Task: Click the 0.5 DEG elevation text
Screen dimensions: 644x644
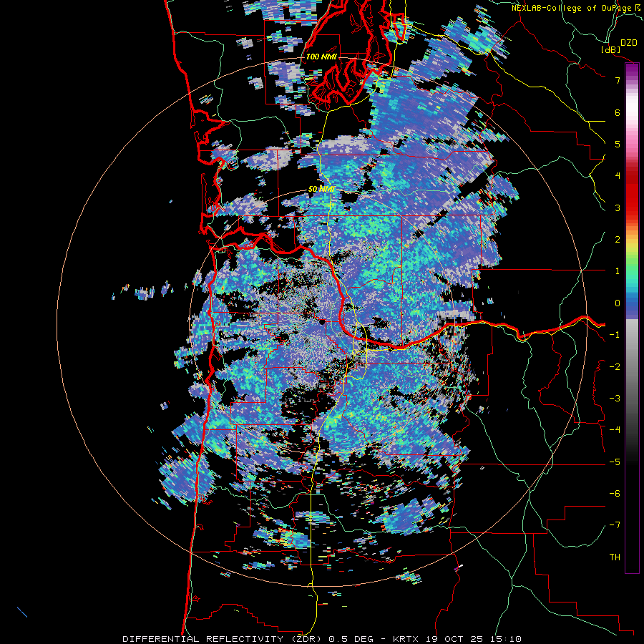Action: coord(351,639)
